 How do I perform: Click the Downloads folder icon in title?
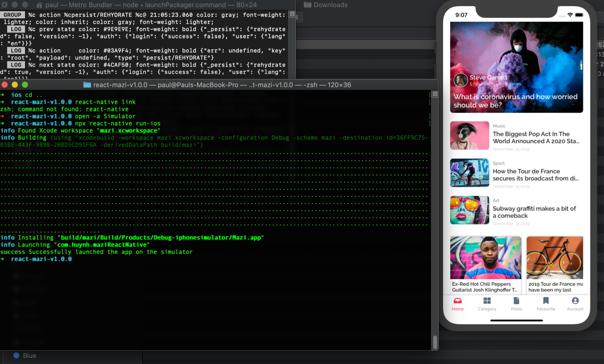(308, 5)
